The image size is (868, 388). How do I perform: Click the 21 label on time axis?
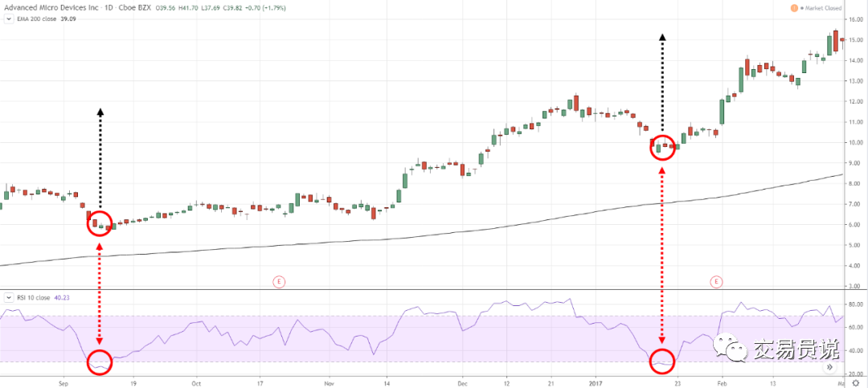coord(551,382)
